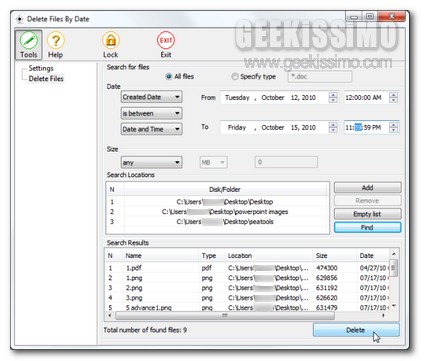The image size is (424, 361).
Task: Click results vertical scrollbar up arrow
Action: point(394,254)
